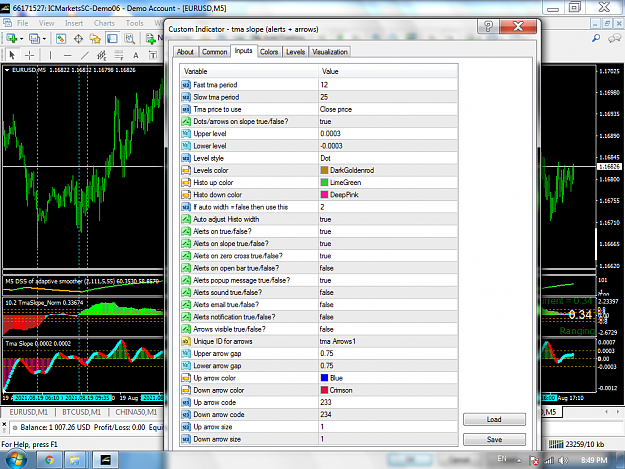
Task: Select the Crosshair tool
Action: coord(29,55)
